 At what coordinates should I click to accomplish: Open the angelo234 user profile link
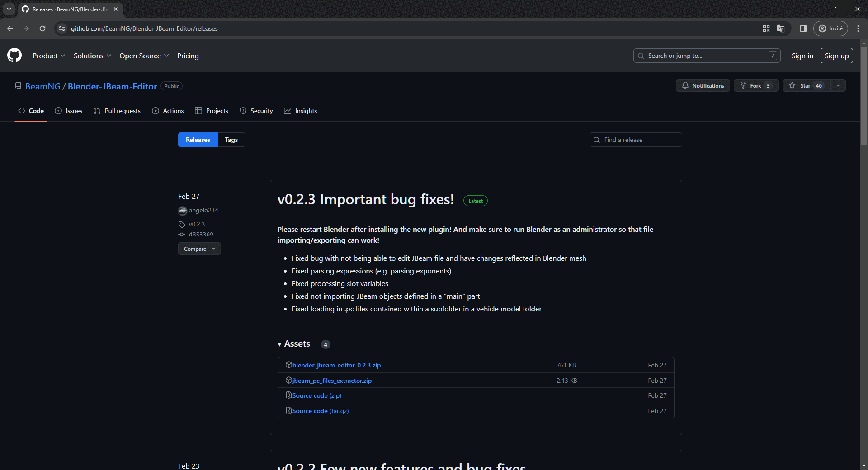point(203,211)
